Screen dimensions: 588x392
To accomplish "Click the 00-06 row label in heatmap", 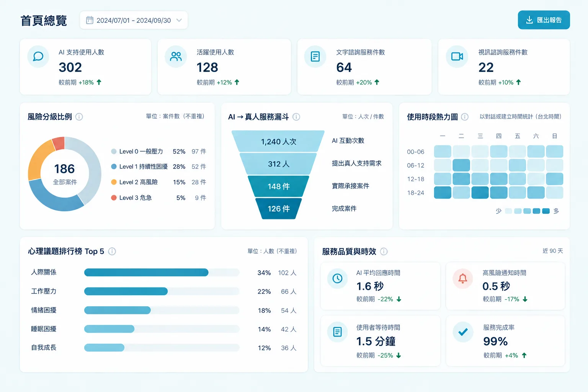I will pos(416,152).
